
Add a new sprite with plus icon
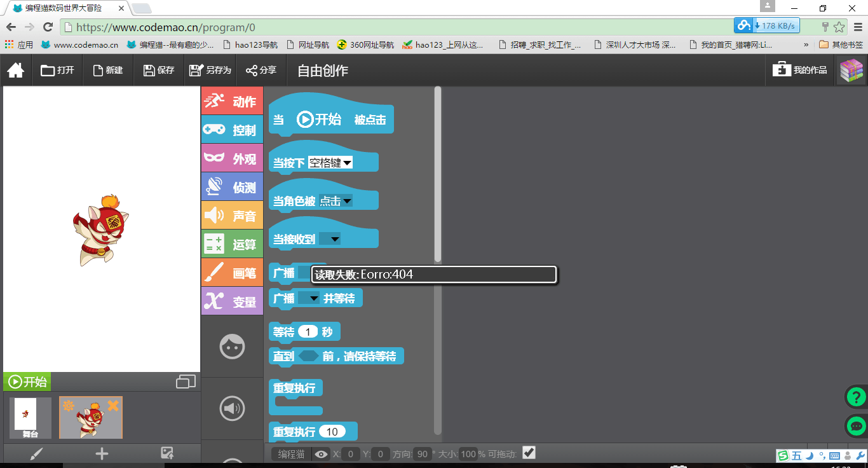point(102,453)
